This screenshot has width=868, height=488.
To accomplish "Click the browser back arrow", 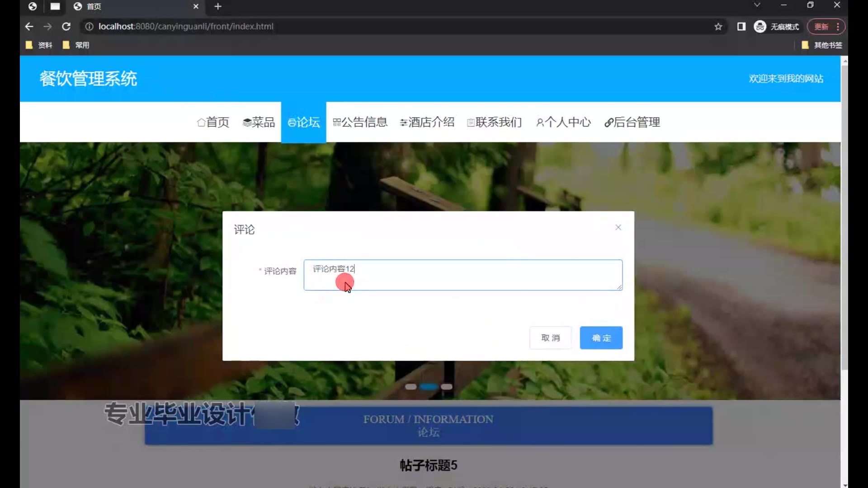I will pos(29,27).
